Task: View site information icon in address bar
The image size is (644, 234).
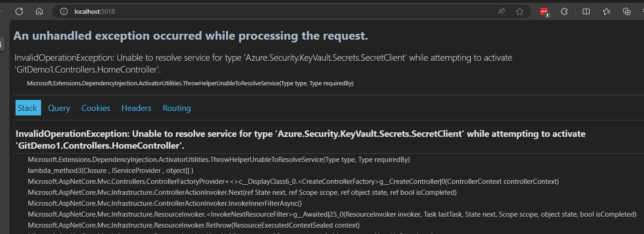Action: [64, 11]
